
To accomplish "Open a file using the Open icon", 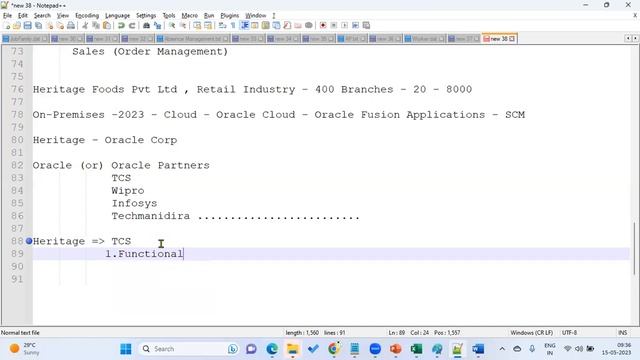I will click(17, 26).
